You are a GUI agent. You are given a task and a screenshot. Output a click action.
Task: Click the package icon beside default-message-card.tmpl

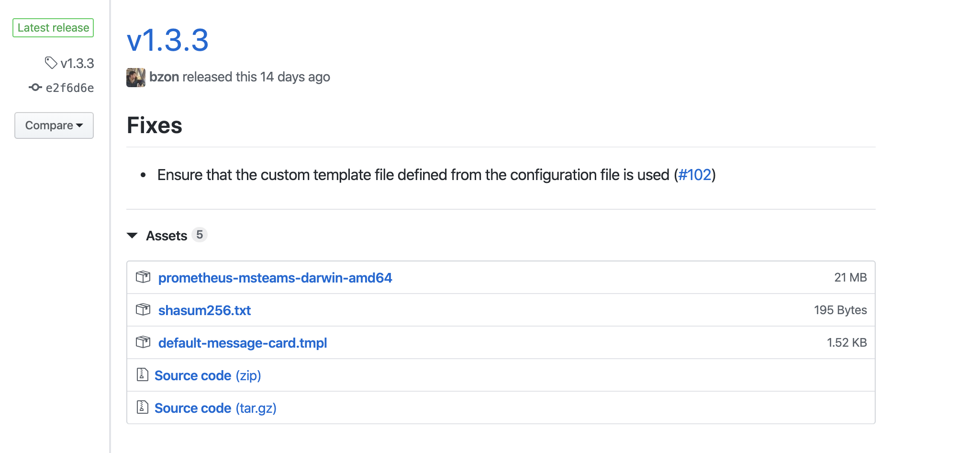142,342
